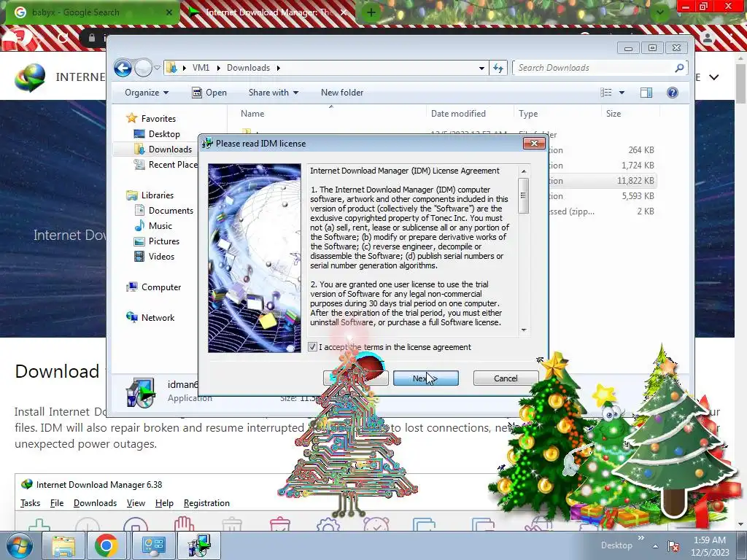The width and height of the screenshot is (747, 560).
Task: Close the Please read IDM license dialog
Action: (x=533, y=144)
